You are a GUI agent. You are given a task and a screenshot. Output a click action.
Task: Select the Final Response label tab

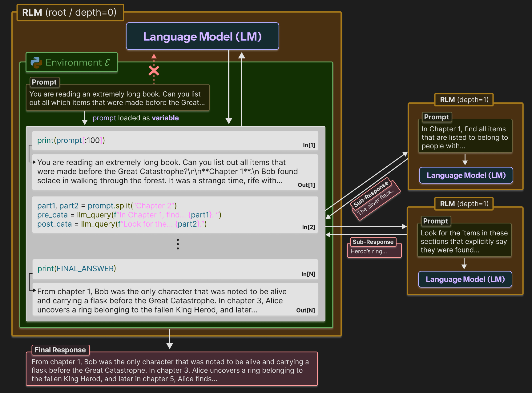60,350
